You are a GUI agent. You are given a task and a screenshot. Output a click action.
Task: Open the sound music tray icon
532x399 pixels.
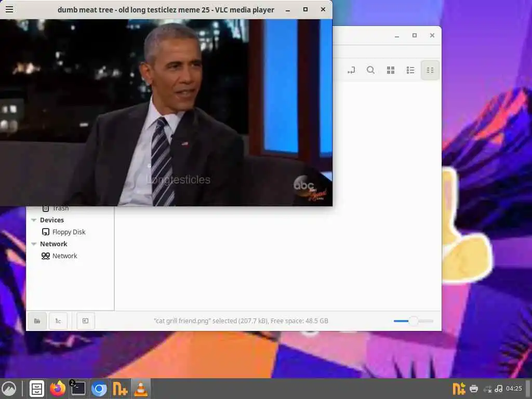pyautogui.click(x=498, y=389)
